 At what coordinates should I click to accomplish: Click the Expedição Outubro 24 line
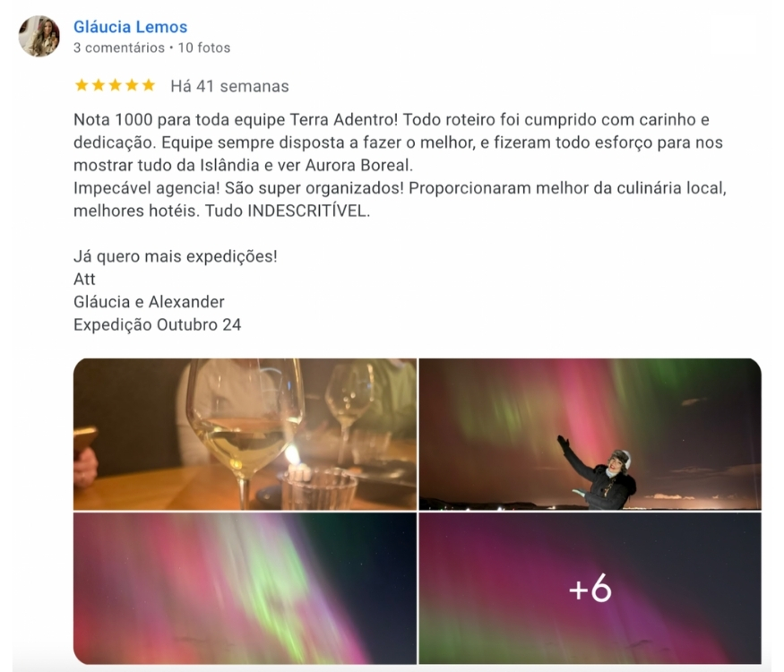(x=157, y=325)
